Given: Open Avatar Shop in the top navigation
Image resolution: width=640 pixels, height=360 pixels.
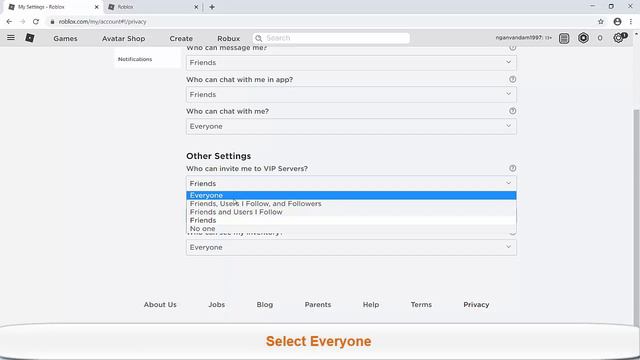Looking at the screenshot, I should [124, 38].
